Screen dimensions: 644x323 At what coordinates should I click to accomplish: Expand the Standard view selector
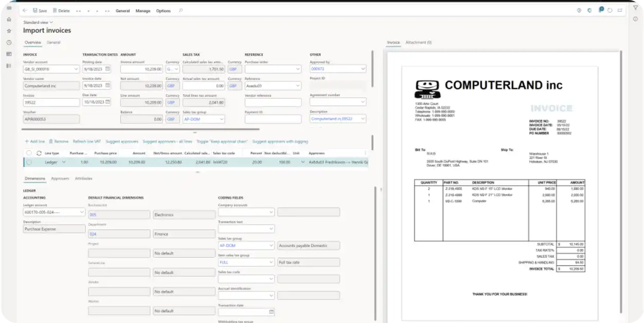pos(38,22)
